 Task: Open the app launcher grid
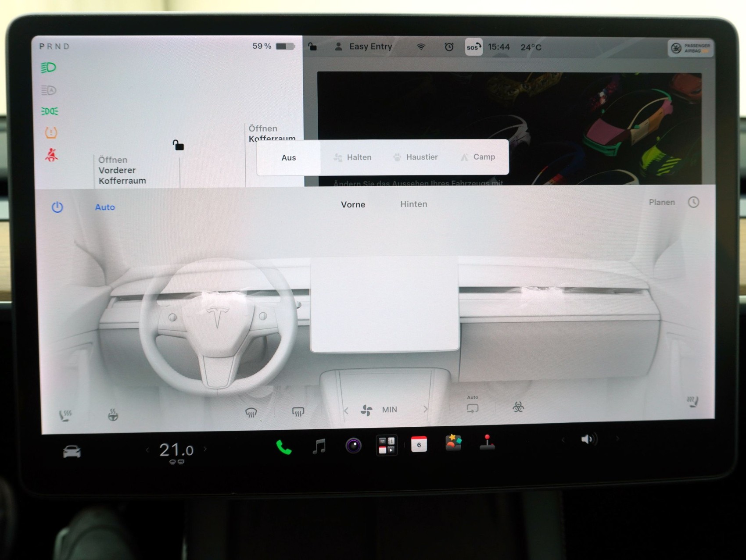point(387,445)
